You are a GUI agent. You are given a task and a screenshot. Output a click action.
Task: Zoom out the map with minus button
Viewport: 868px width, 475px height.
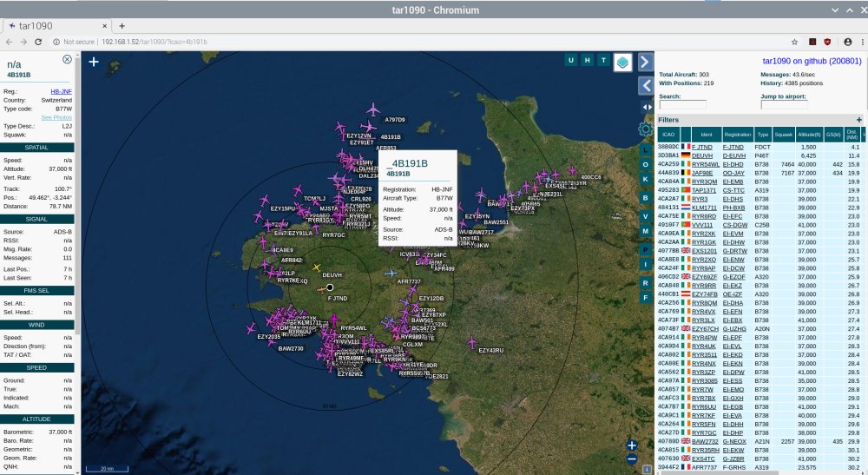[x=632, y=459]
